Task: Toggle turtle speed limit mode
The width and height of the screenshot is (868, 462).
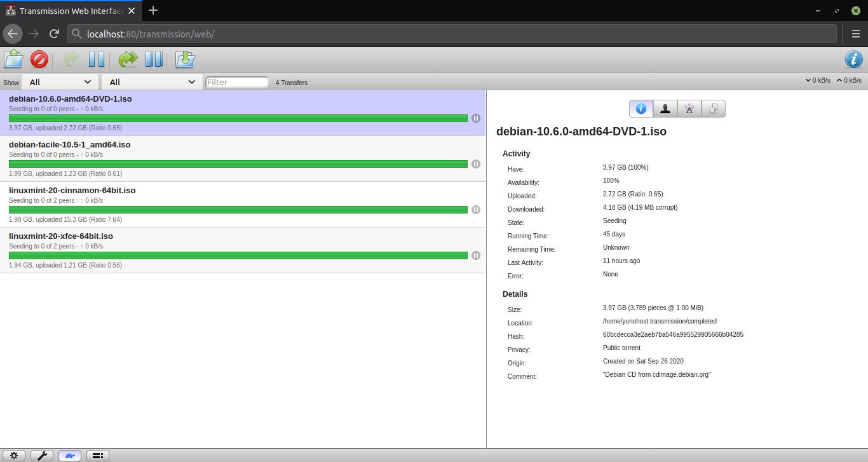Action: [x=70, y=456]
